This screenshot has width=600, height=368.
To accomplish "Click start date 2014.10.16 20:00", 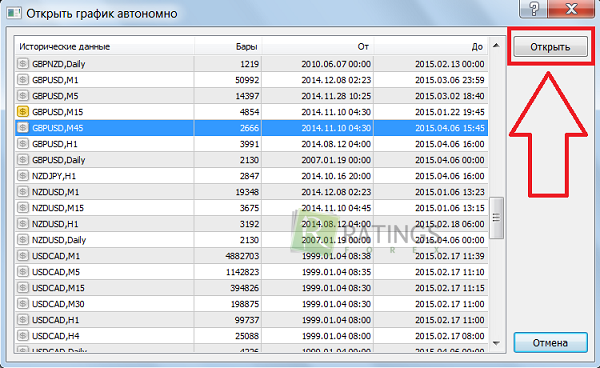I will (336, 176).
